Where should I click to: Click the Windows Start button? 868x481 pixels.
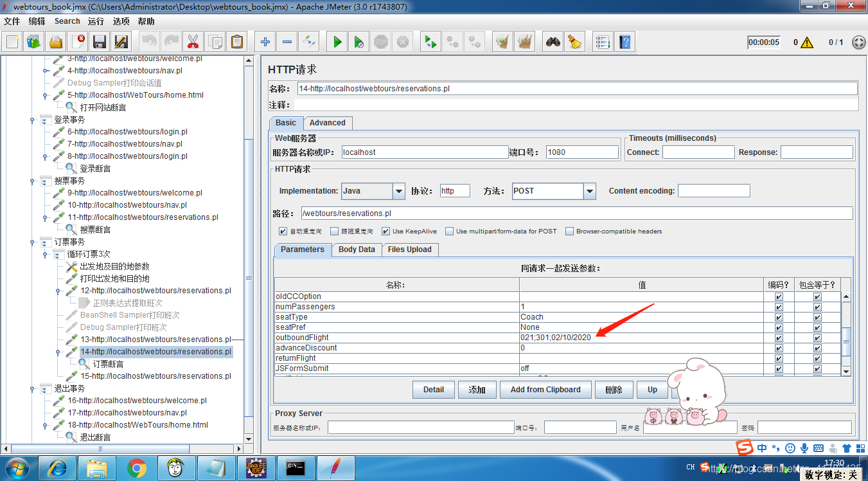point(17,468)
